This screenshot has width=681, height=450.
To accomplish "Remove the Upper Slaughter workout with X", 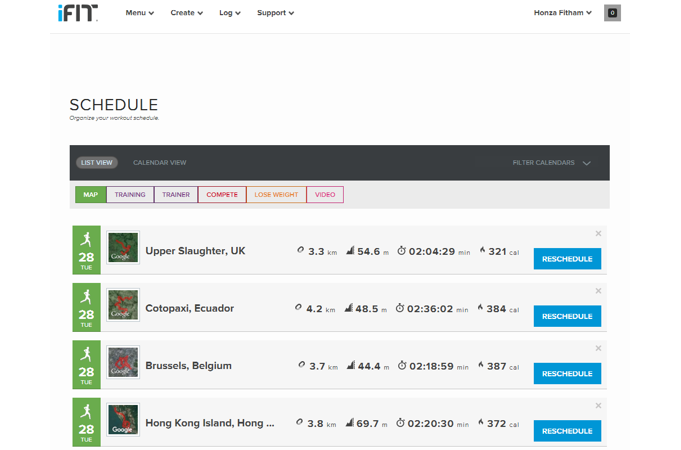I will click(x=598, y=233).
